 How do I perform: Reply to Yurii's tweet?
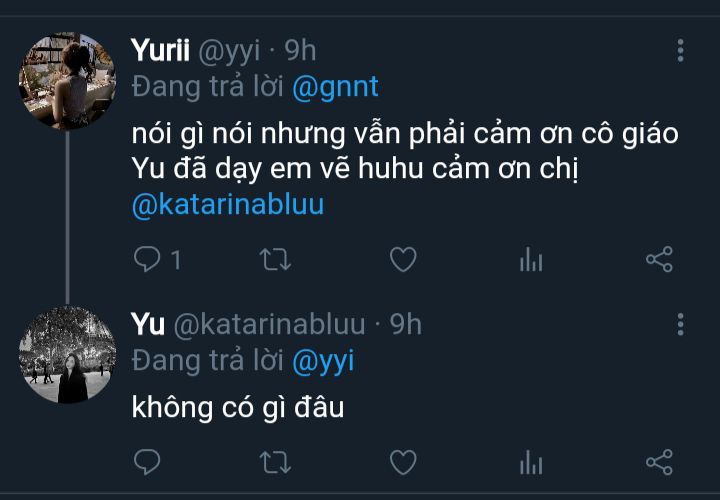147,259
